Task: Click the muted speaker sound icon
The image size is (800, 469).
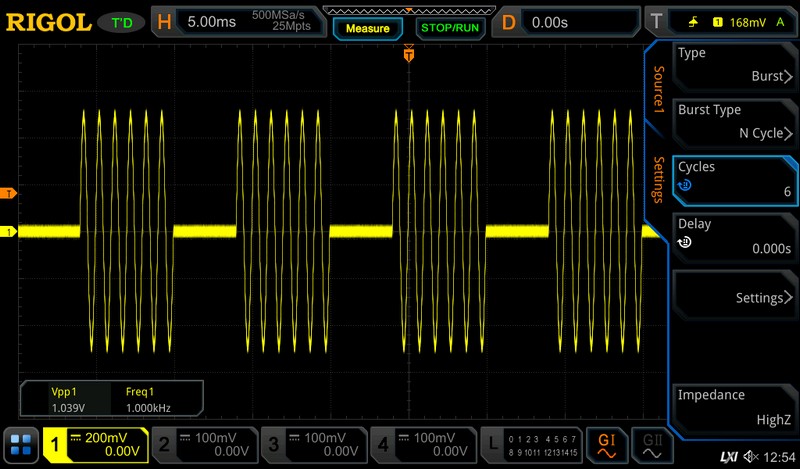Action: (x=751, y=457)
